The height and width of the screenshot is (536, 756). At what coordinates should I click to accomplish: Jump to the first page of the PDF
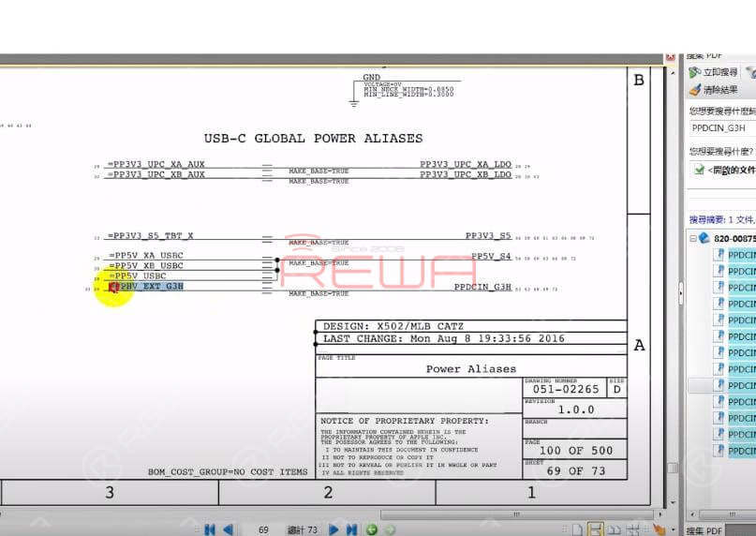210,529
